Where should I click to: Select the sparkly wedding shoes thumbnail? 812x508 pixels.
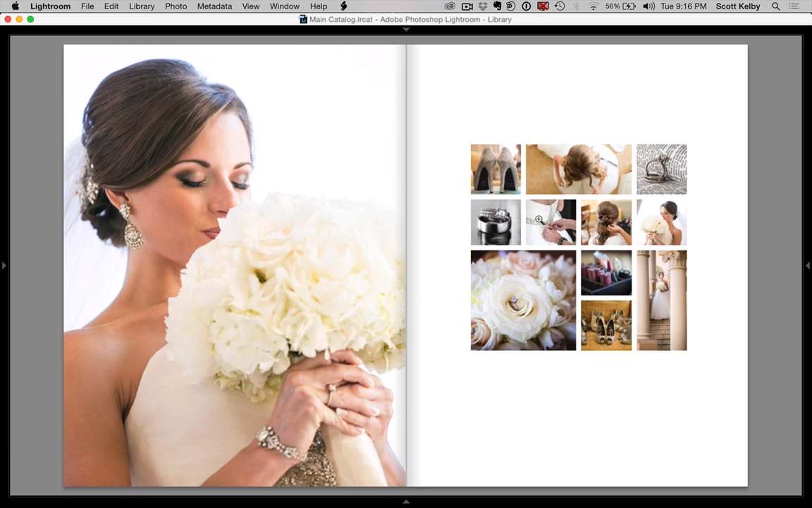[496, 169]
